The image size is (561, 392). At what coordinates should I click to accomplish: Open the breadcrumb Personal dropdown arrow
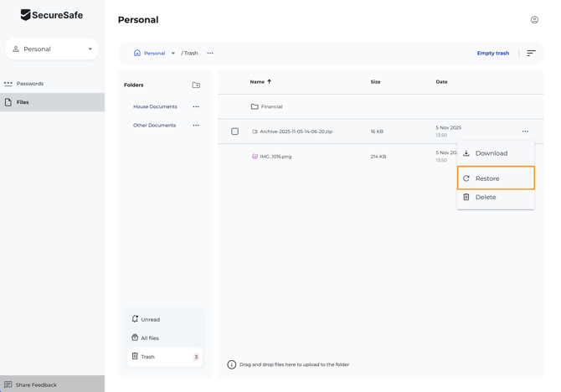[x=173, y=53]
